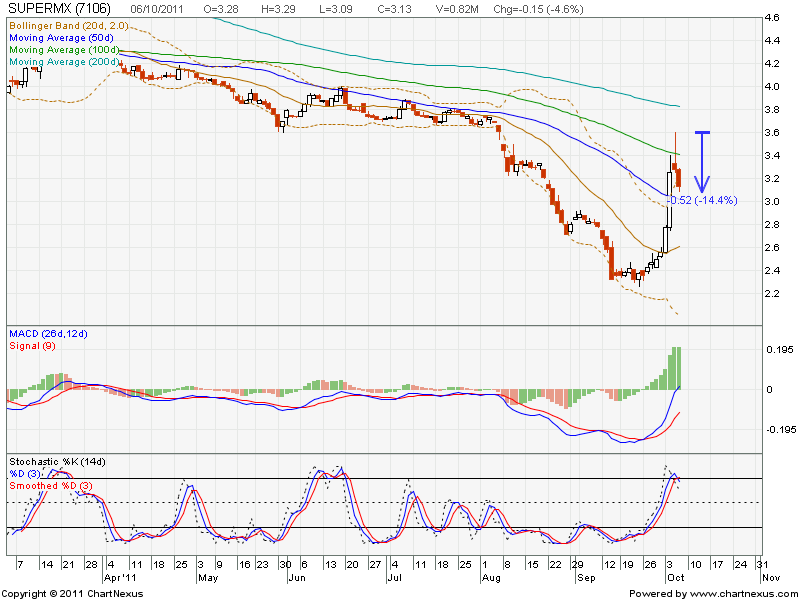Click the MACD (26d,12d) indicator label
This screenshot has width=800, height=600.
pos(48,334)
